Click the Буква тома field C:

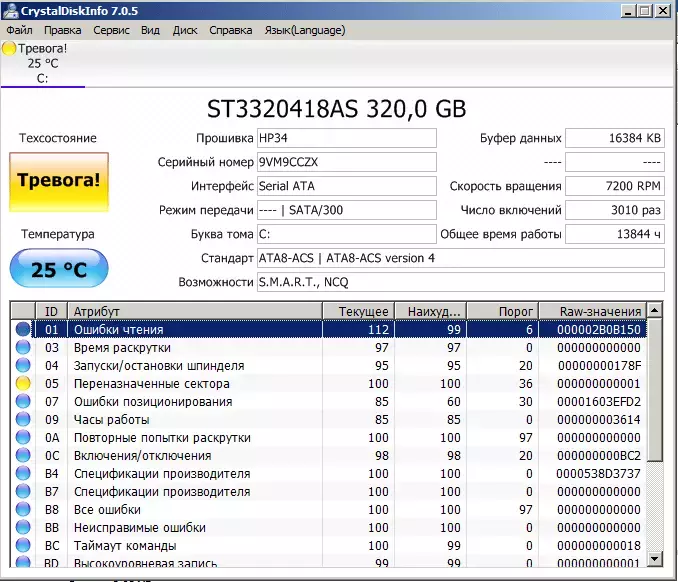[x=347, y=234]
